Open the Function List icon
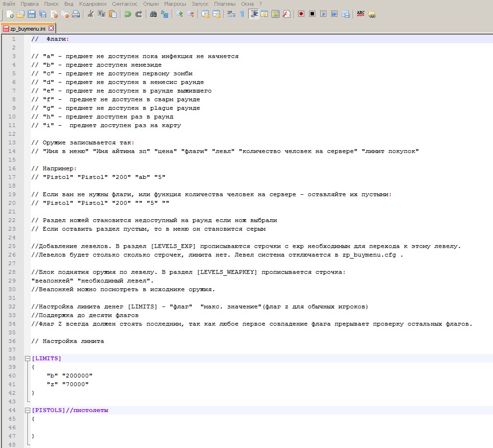 tap(287, 14)
